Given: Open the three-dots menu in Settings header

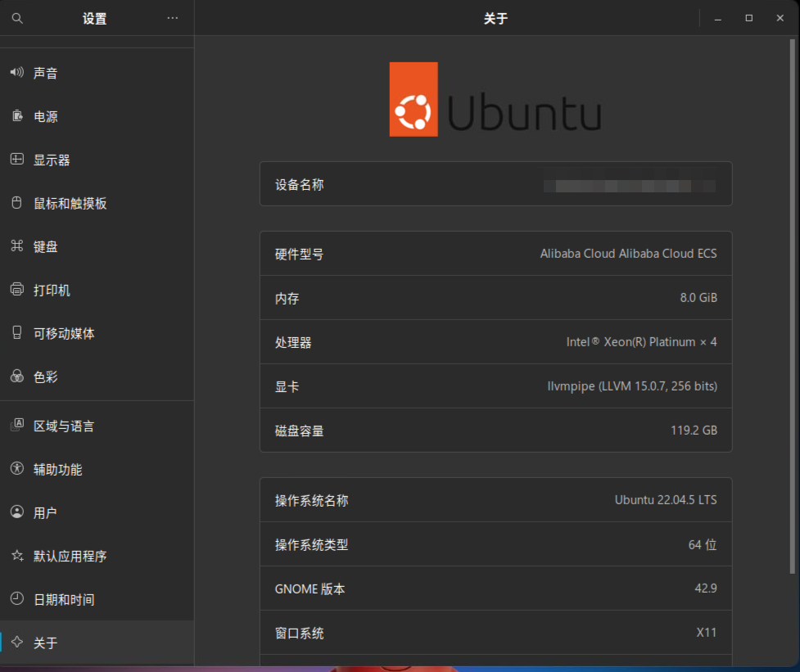Looking at the screenshot, I should pyautogui.click(x=173, y=18).
